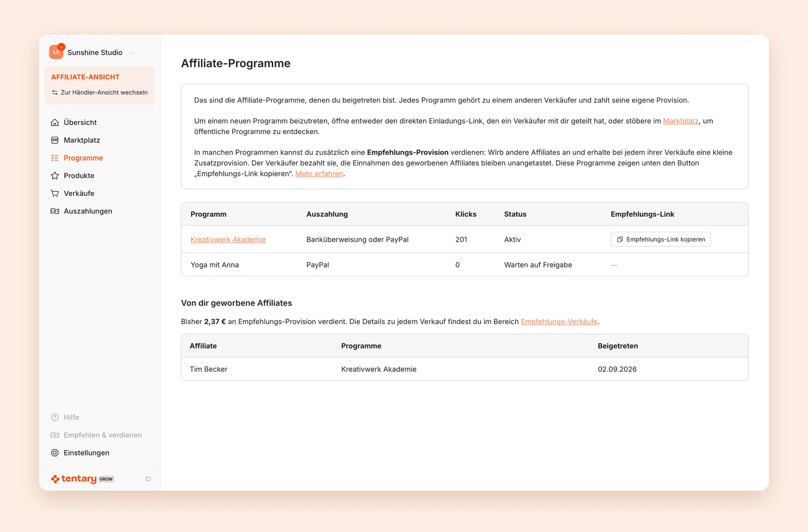This screenshot has height=532, width=808.
Task: Click the Verkäufe shopping cart icon
Action: pyautogui.click(x=55, y=193)
